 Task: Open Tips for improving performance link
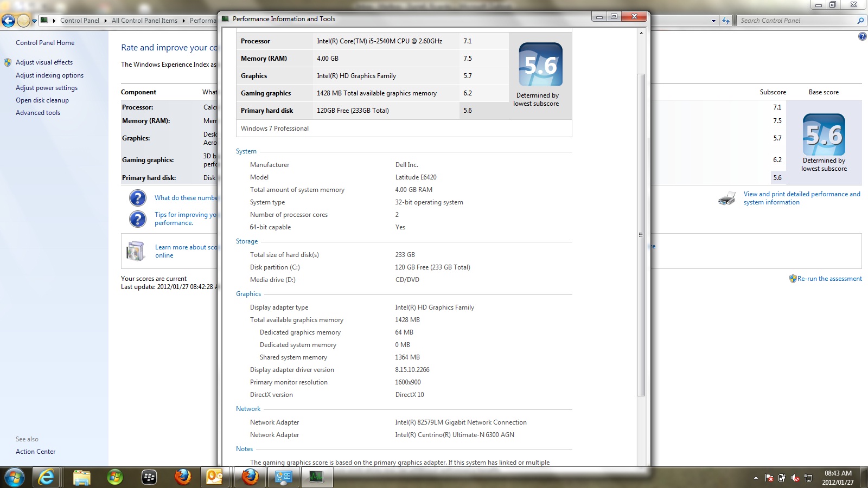tap(186, 219)
